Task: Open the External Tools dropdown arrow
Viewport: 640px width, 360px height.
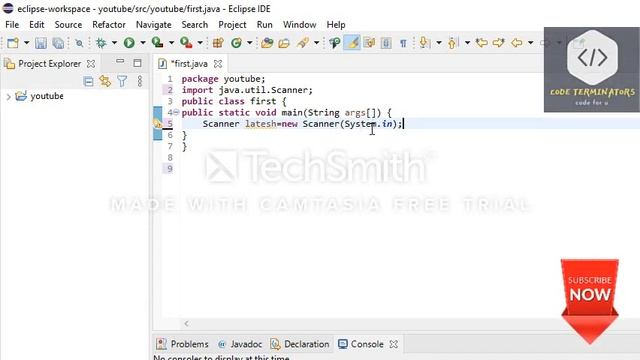Action: click(x=200, y=43)
